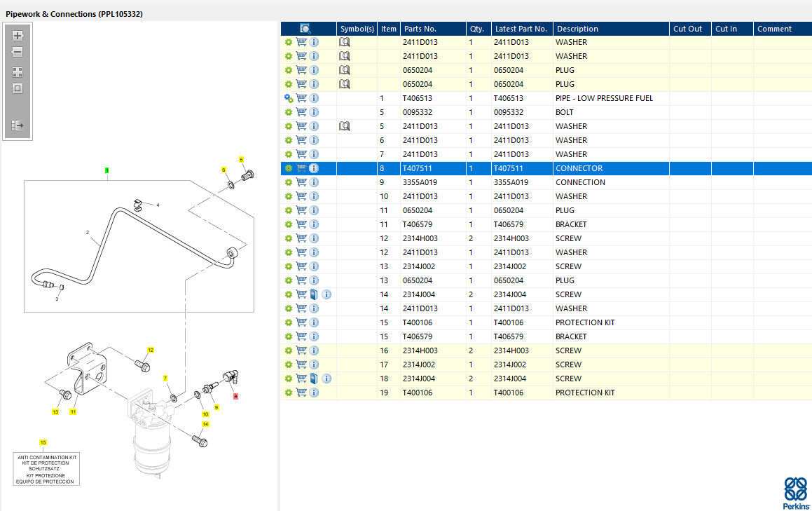Select yellow callout 9 on the diagram
This screenshot has width=812, height=511.
(x=216, y=407)
